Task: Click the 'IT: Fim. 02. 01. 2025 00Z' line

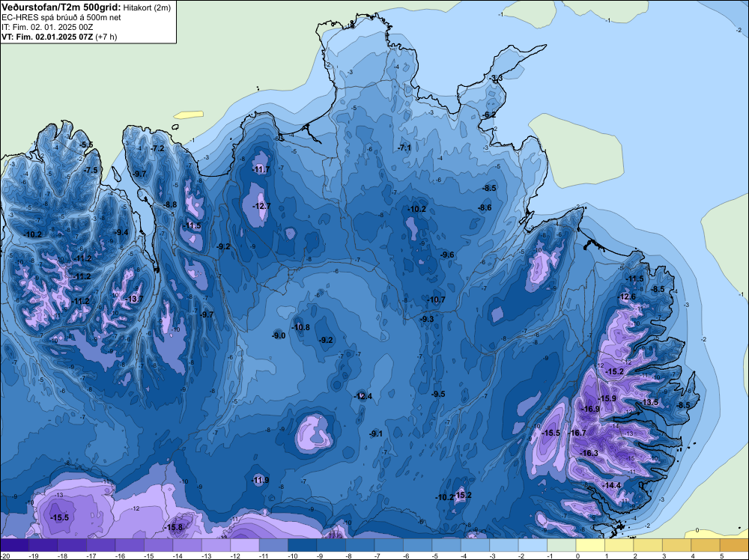Action: pos(47,27)
